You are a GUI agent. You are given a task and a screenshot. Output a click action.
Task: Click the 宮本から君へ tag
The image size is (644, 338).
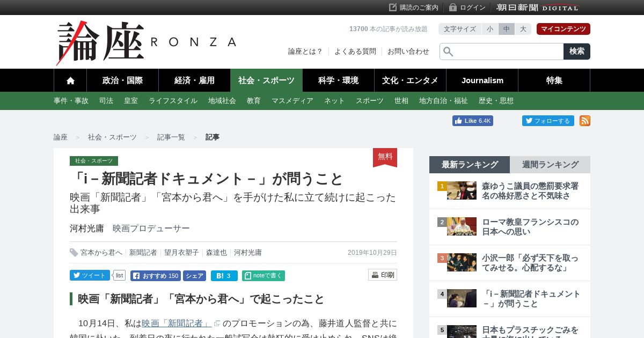pyautogui.click(x=101, y=253)
